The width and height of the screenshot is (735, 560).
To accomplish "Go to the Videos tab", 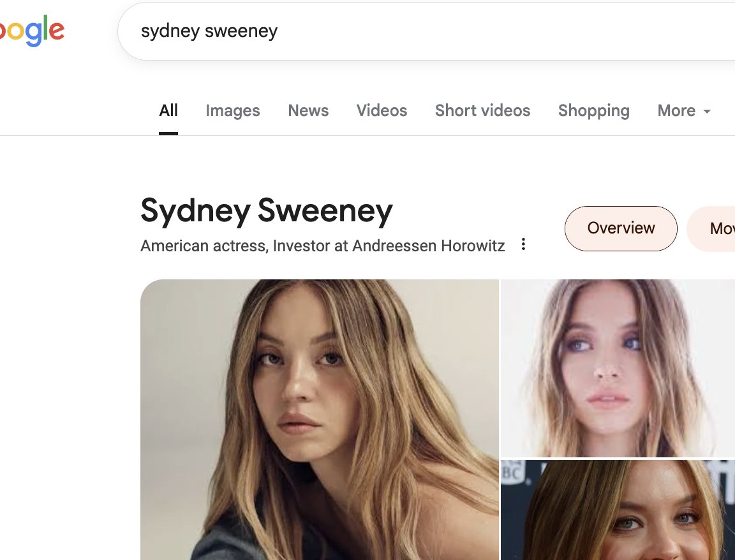I will [x=382, y=110].
